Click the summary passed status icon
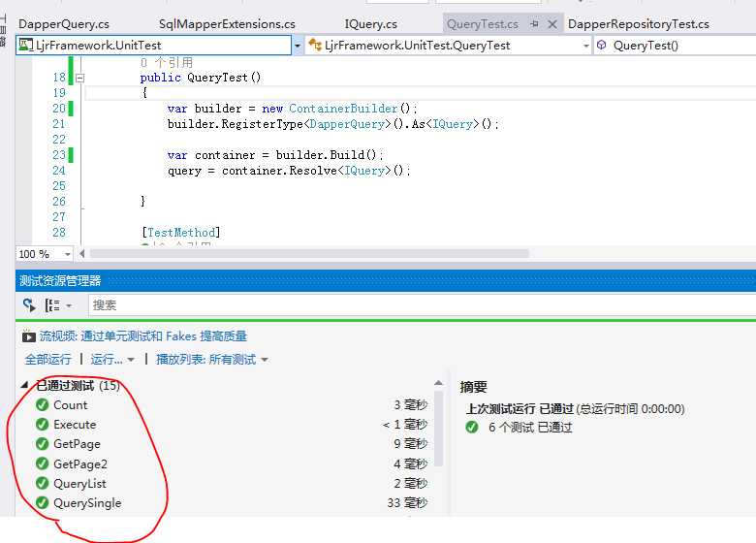Image resolution: width=756 pixels, height=543 pixels. click(x=472, y=427)
